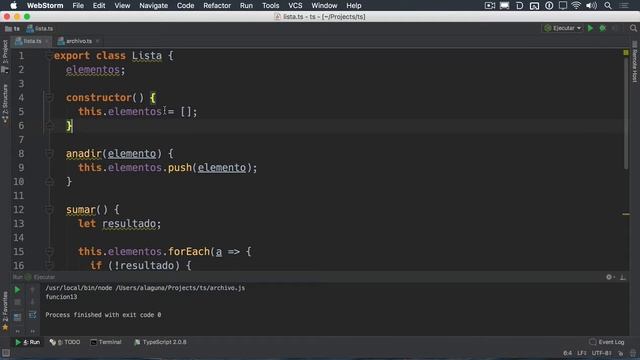Open the Navigate menu
Viewport: 640px width, 360px height.
(153, 6)
